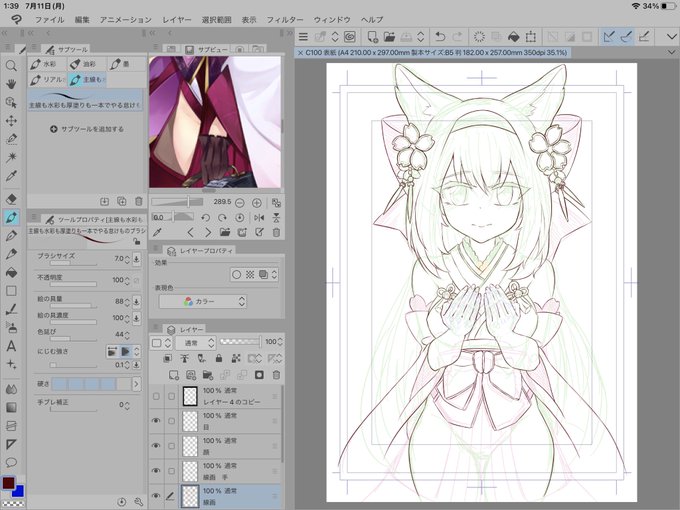
Task: Select the Balloon tool
Action: pos(11,462)
